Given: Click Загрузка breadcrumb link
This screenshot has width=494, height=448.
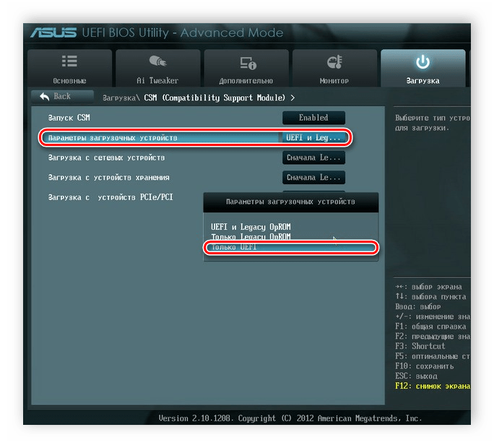Looking at the screenshot, I should (x=119, y=98).
